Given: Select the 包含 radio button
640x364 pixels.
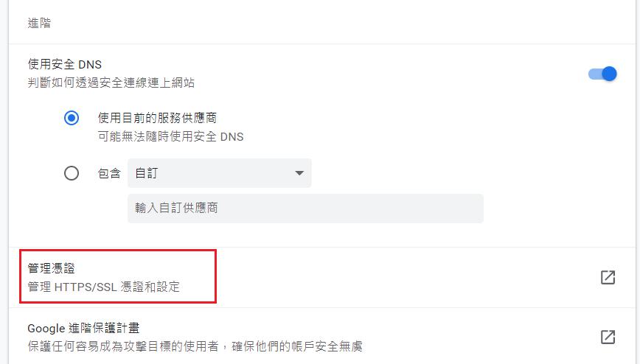Looking at the screenshot, I should coord(72,173).
